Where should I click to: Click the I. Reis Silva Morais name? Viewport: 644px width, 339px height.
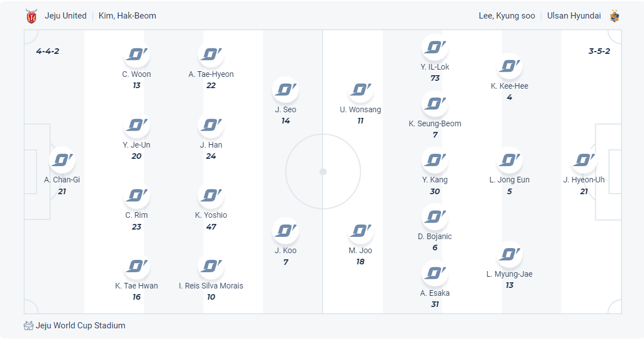(x=211, y=286)
